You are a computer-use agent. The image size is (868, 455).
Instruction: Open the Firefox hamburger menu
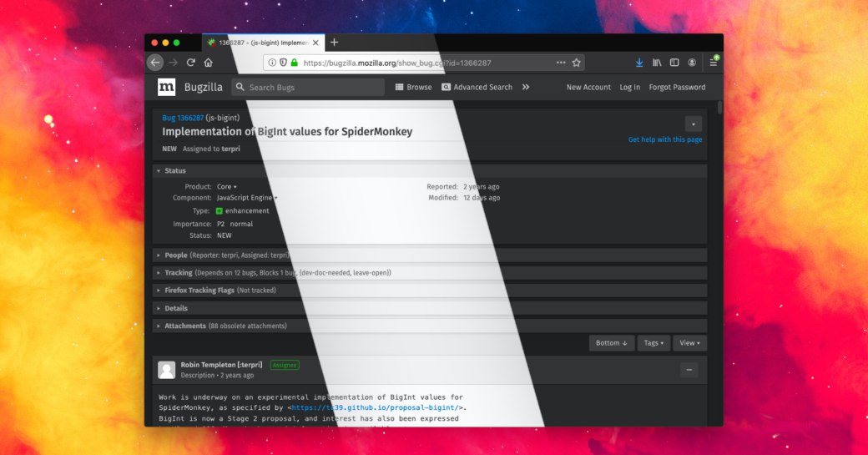[x=714, y=62]
